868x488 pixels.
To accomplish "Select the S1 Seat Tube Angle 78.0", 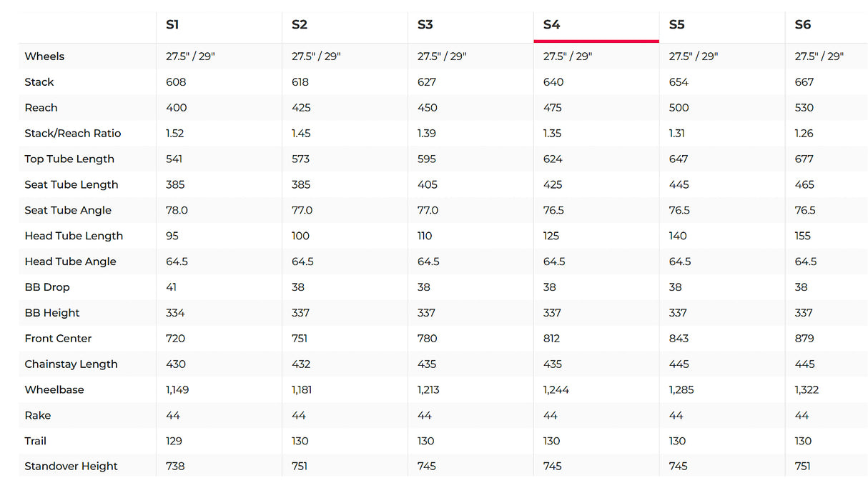I will 176,211.
